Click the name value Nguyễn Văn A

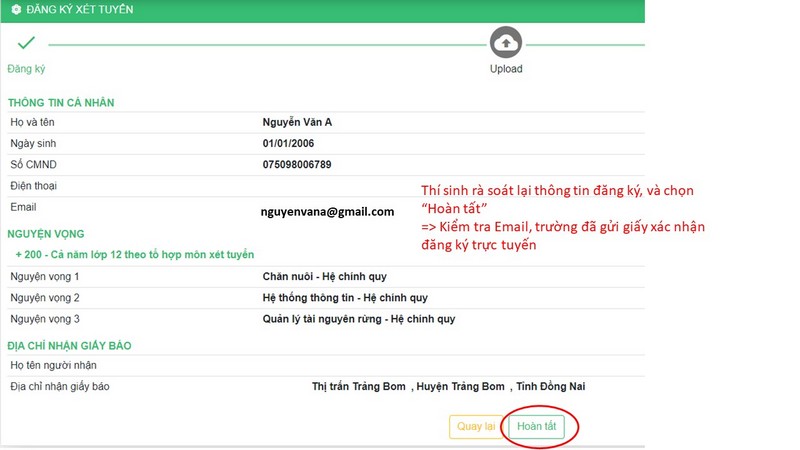tap(297, 122)
